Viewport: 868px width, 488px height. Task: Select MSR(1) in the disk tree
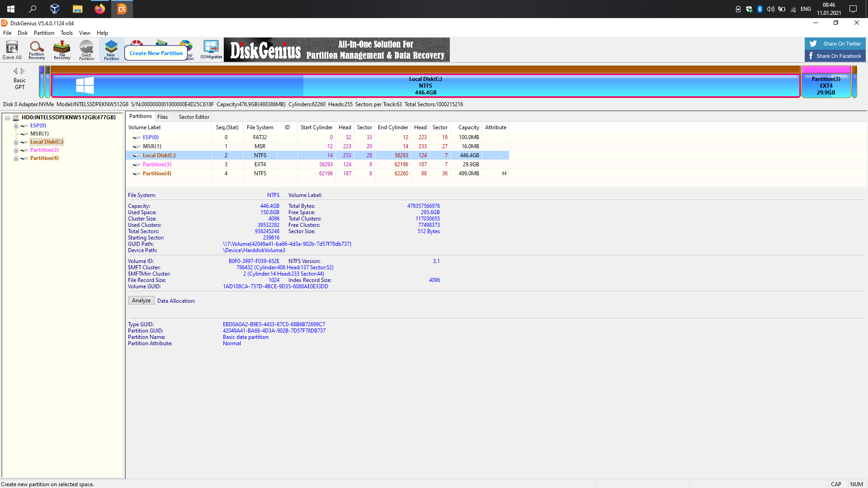tap(39, 134)
